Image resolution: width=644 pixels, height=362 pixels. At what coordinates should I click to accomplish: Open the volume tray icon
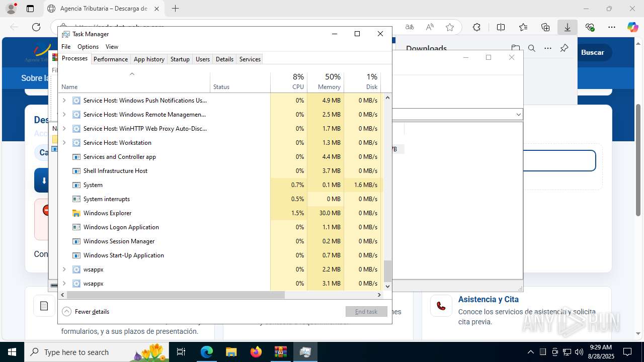click(x=579, y=352)
